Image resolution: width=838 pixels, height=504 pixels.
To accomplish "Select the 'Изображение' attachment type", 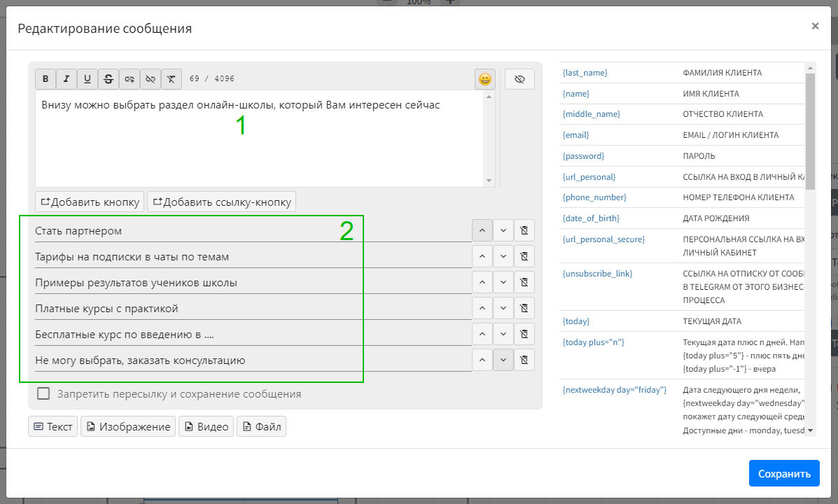I will 127,426.
